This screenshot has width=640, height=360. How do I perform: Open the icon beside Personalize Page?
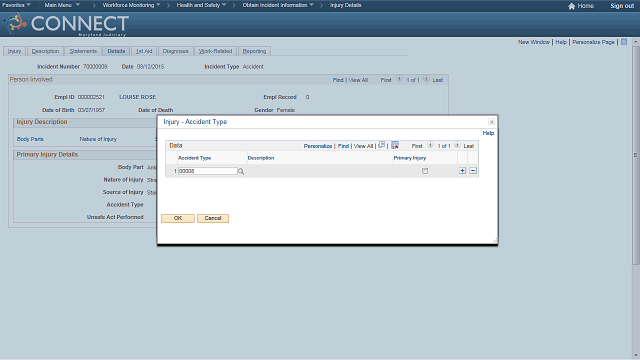coord(624,42)
